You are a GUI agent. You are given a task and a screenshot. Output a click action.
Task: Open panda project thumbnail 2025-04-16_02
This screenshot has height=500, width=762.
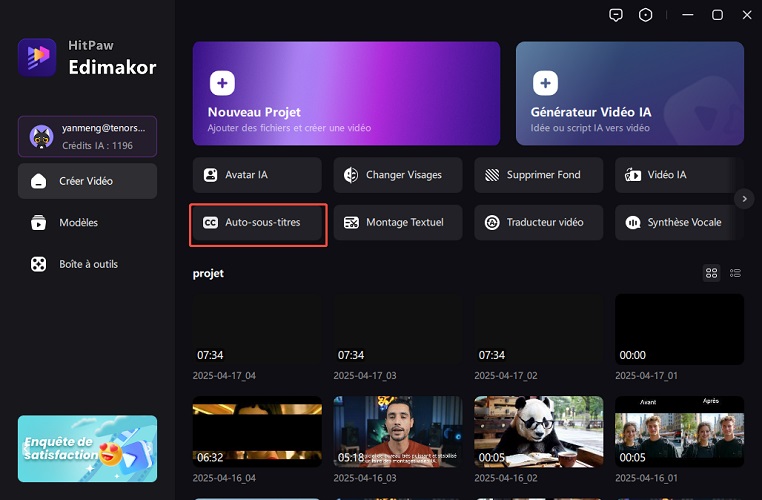[538, 431]
